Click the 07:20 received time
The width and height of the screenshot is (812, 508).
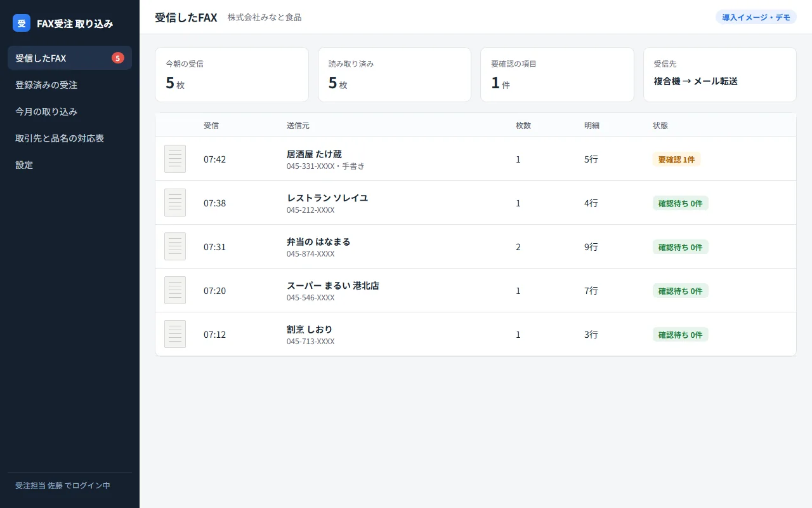[x=214, y=291]
